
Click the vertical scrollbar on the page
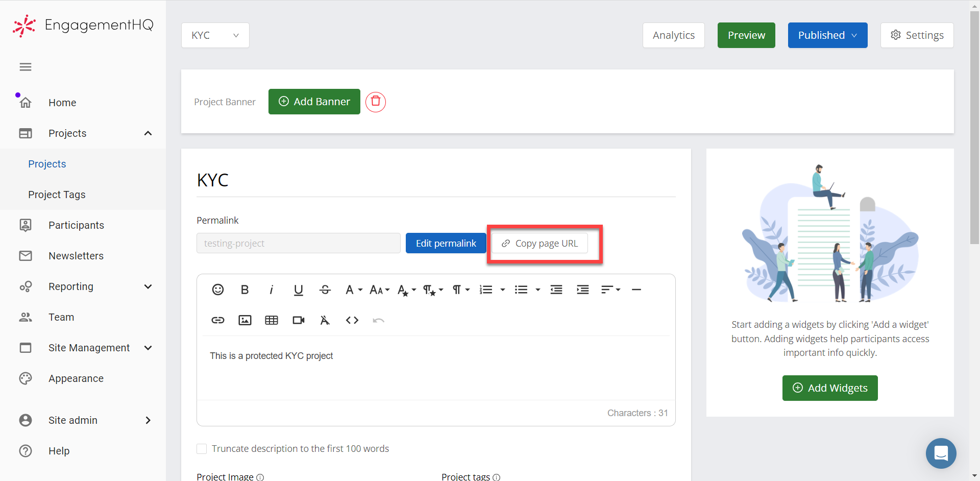[x=975, y=128]
